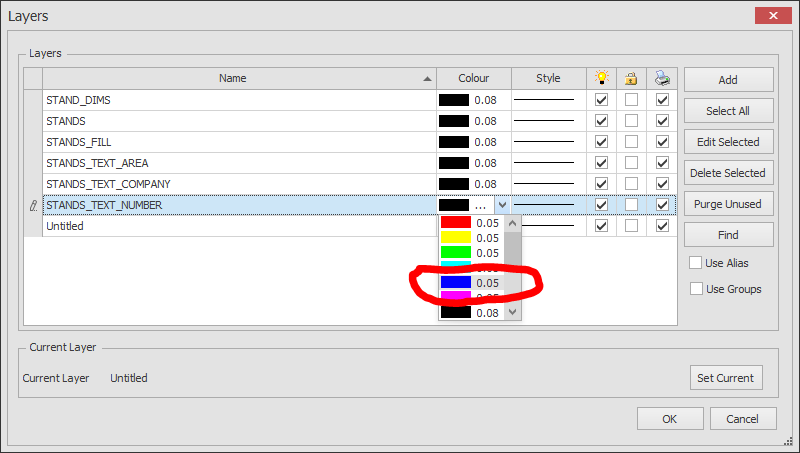The height and width of the screenshot is (453, 800).
Task: Click the Delete Selected button
Action: 729,173
